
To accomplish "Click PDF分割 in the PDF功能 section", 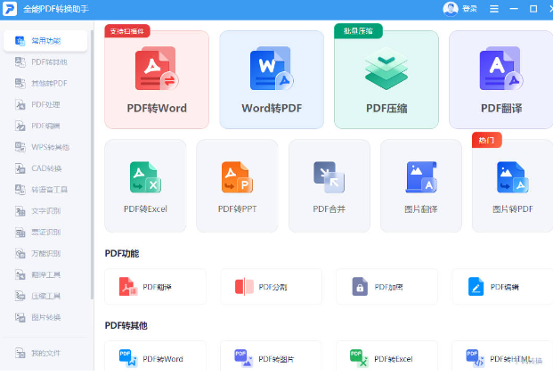I will pos(272,287).
